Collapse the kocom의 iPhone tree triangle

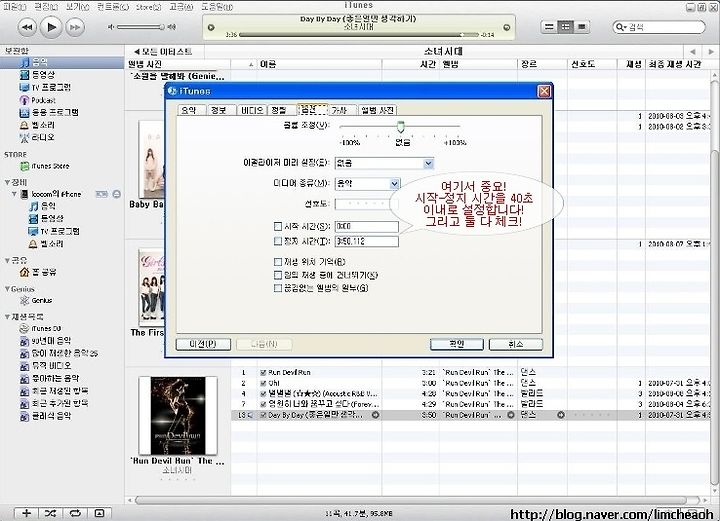15,194
